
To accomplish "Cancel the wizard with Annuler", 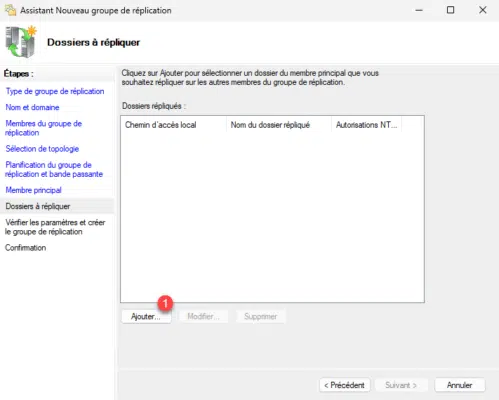I will pyautogui.click(x=460, y=385).
